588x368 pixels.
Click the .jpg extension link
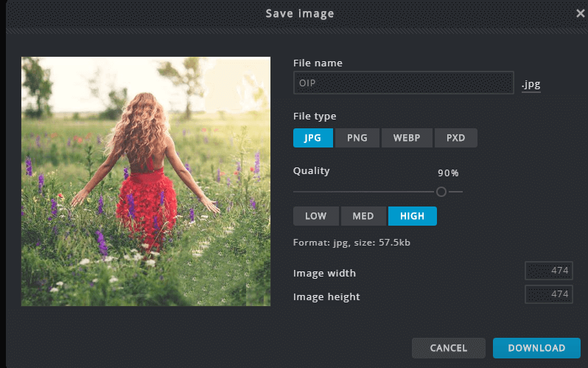tap(531, 84)
